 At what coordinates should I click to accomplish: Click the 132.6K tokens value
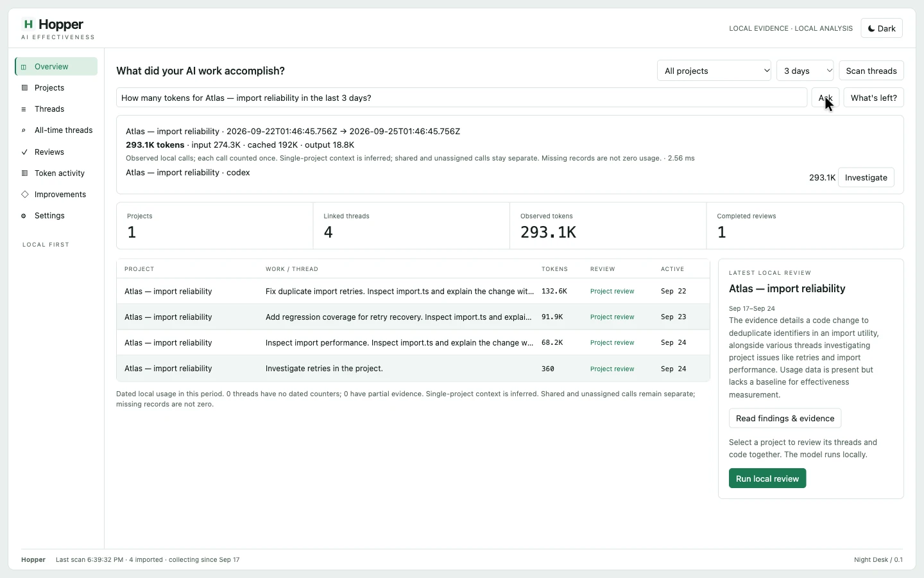point(554,292)
